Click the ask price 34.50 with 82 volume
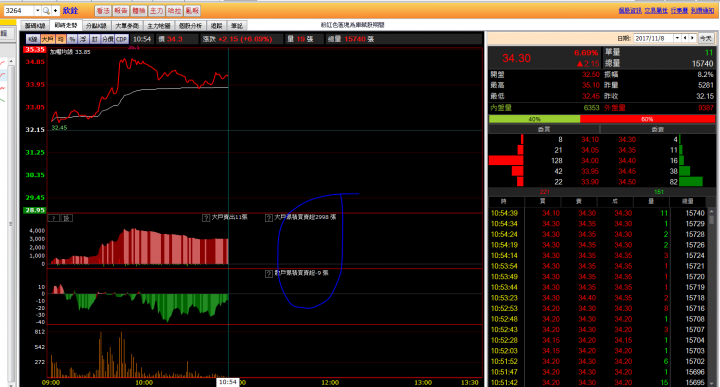The image size is (720, 387). click(627, 182)
